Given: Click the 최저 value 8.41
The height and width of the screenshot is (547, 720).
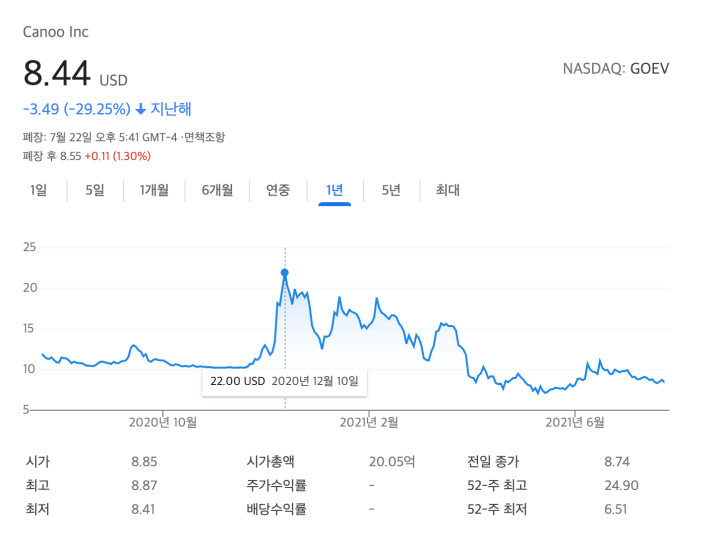Looking at the screenshot, I should point(143,509).
